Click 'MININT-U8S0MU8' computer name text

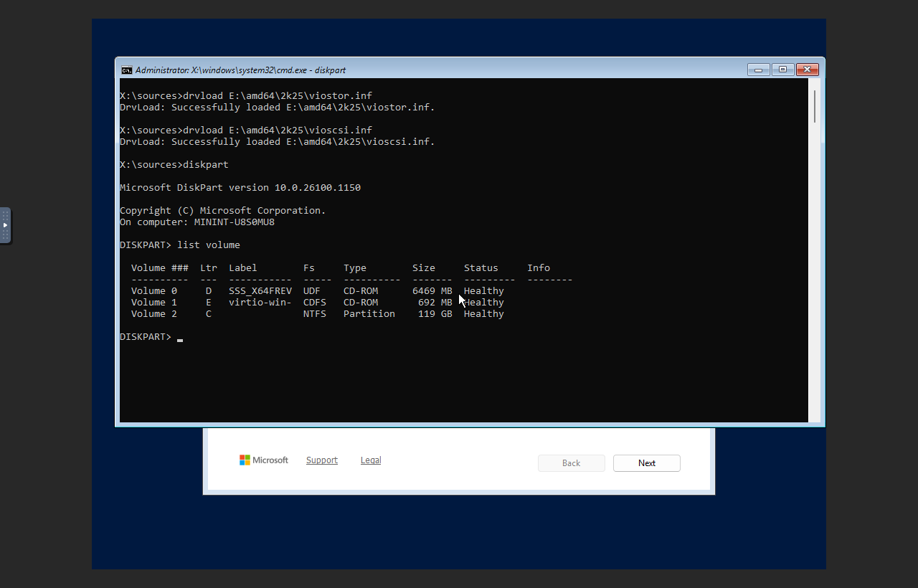[235, 222]
